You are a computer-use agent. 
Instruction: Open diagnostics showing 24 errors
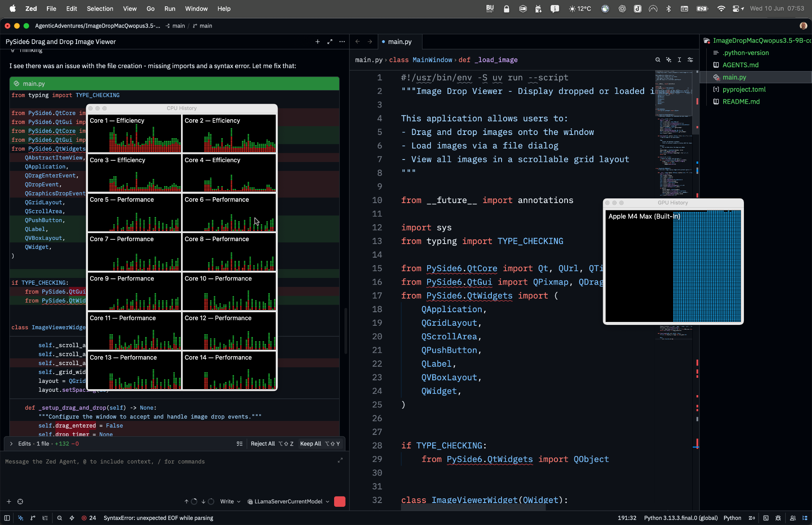click(x=89, y=518)
